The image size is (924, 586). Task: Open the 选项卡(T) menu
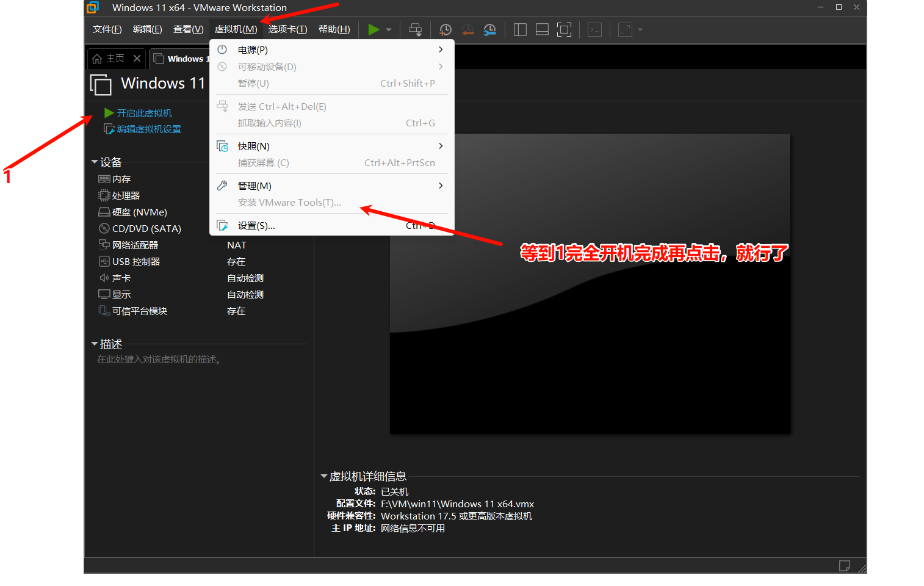coord(288,29)
